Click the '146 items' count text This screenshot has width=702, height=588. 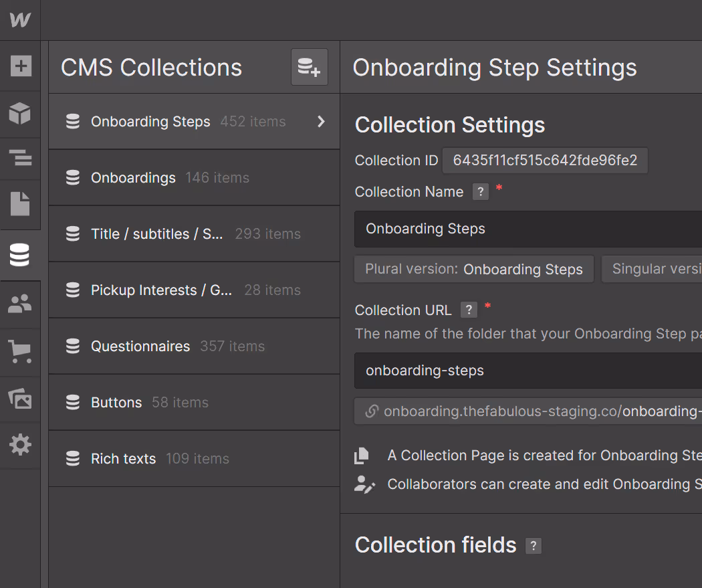coord(217,178)
